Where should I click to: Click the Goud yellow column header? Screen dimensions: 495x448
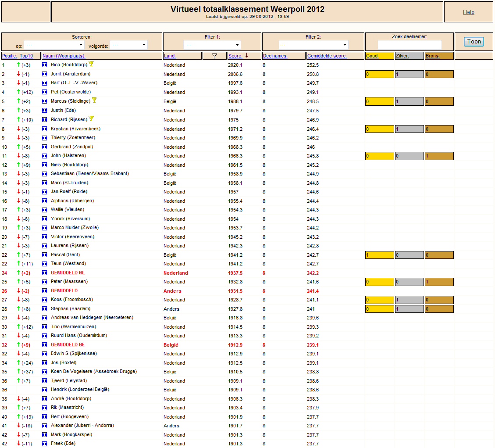coord(379,56)
